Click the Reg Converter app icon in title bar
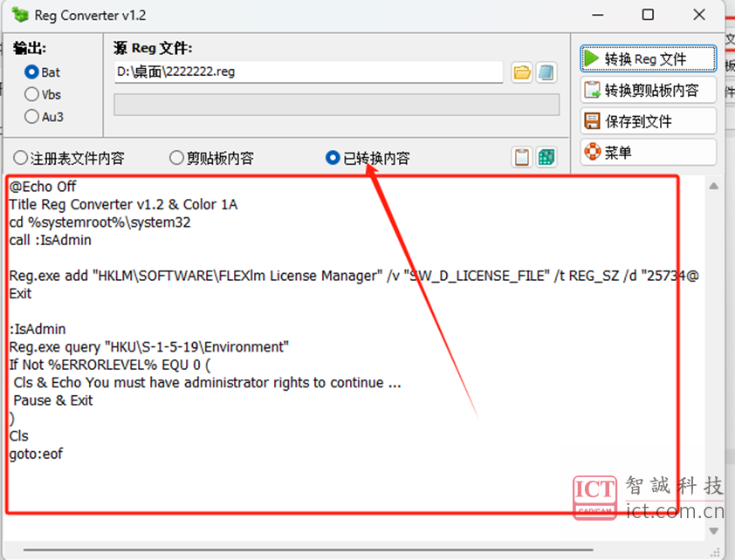This screenshot has height=560, width=735. click(20, 15)
